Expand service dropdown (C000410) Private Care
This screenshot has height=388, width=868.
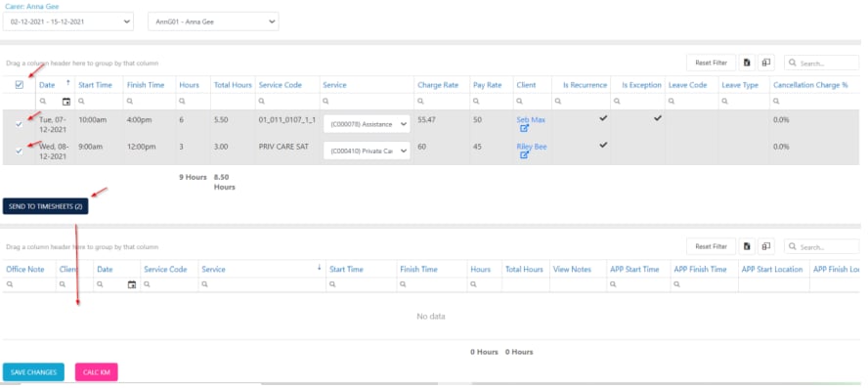367,151
